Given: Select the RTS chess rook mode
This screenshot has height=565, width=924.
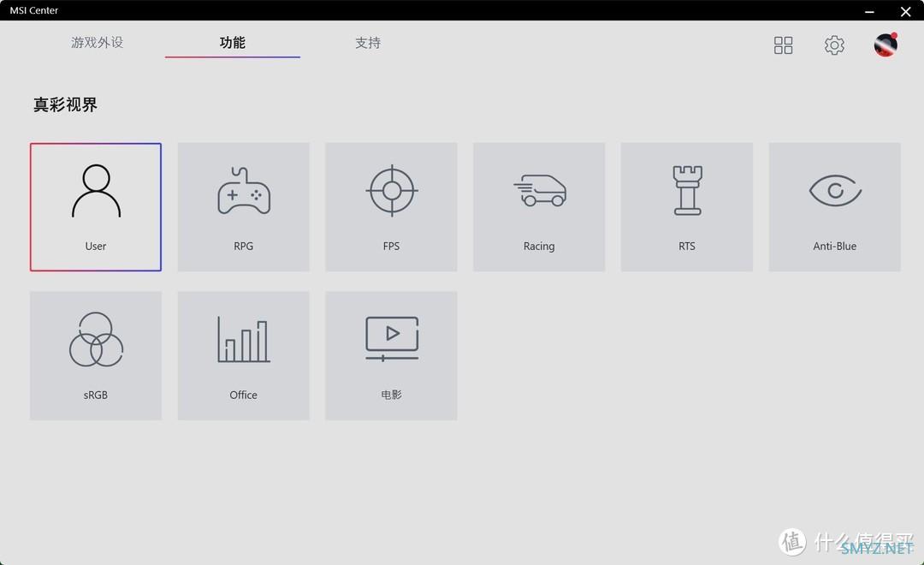Looking at the screenshot, I should (687, 207).
